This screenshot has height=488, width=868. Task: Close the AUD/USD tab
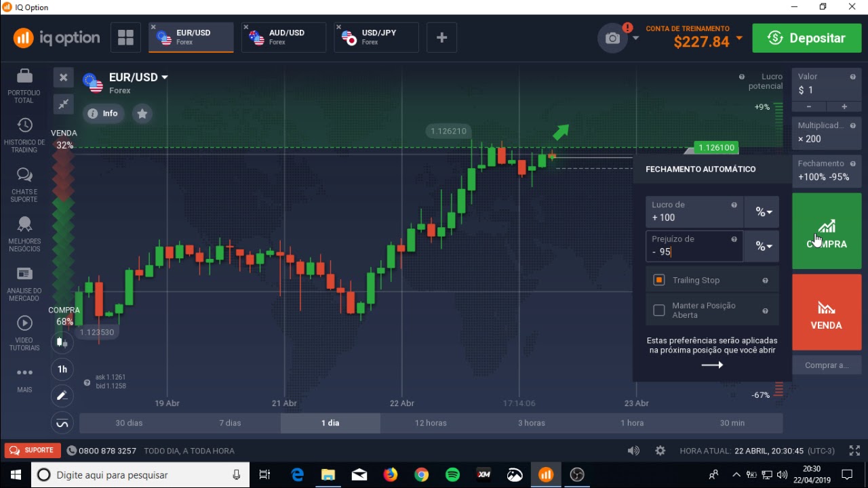pyautogui.click(x=246, y=28)
